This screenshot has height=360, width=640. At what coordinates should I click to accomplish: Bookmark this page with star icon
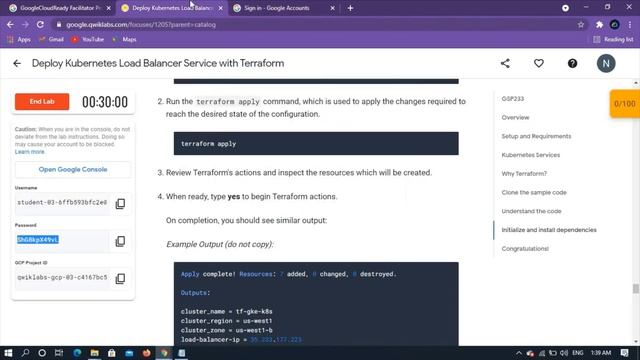pos(581,24)
